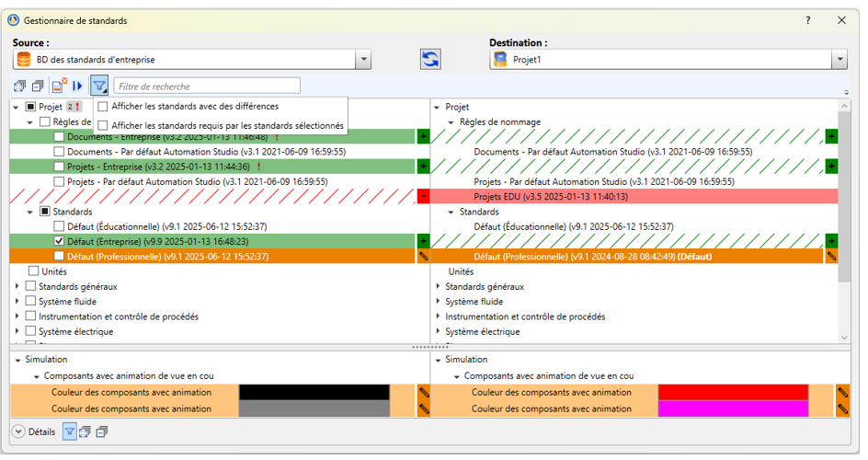Click pencil icon beside the black color swatch
Screen dimensions: 868x460
pyautogui.click(x=424, y=393)
